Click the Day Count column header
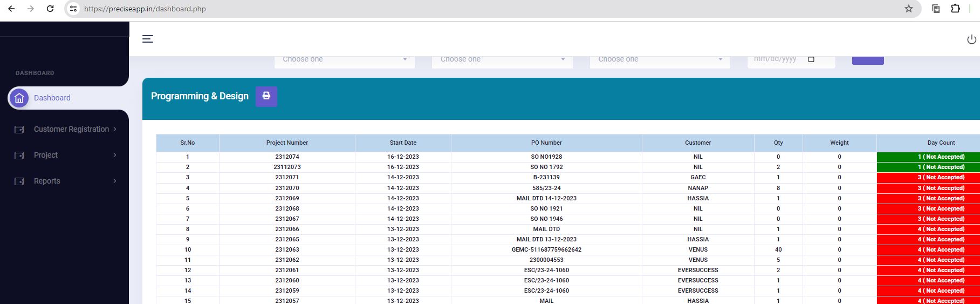The image size is (980, 304). [x=941, y=143]
